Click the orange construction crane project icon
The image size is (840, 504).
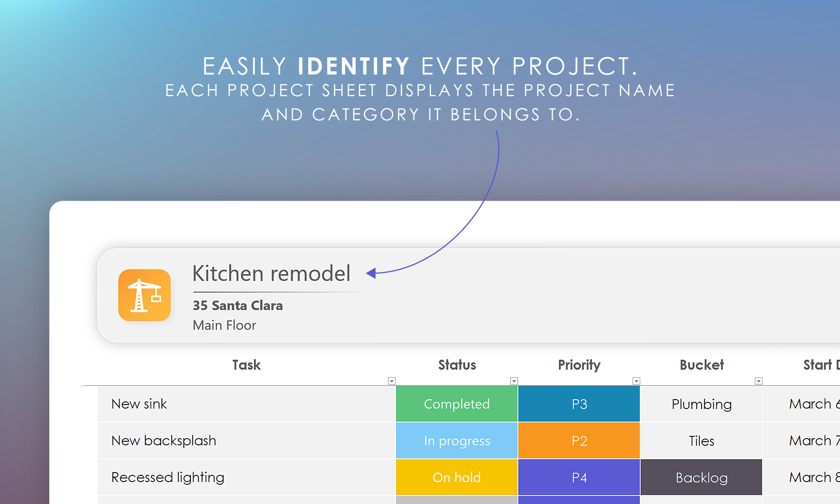pos(144,295)
